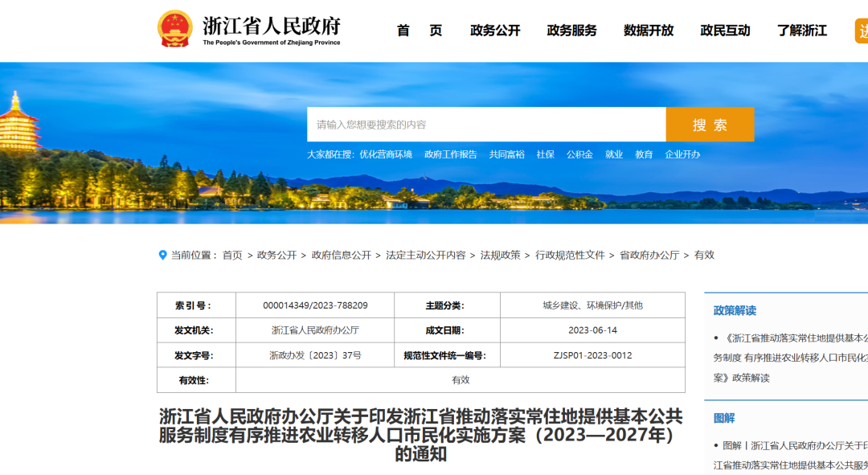Click the 政府工作报告 hot search link
This screenshot has height=475, width=868.
[x=451, y=154]
